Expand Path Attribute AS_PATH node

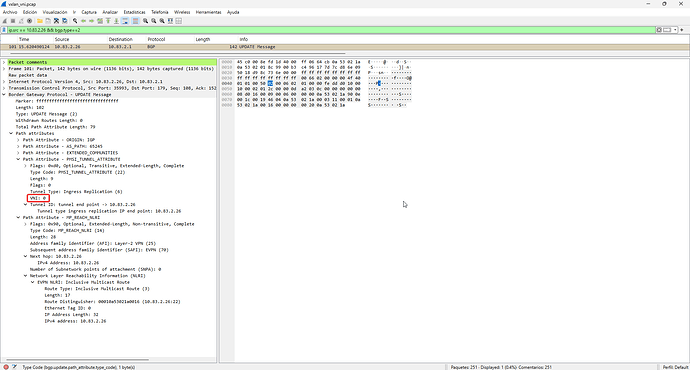click(18, 146)
